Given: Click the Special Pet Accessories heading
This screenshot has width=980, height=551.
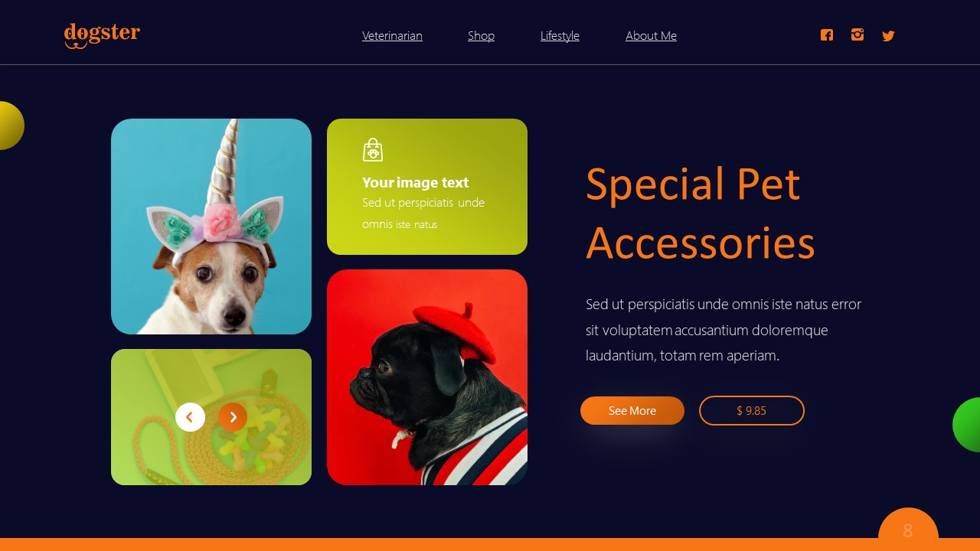Looking at the screenshot, I should [700, 214].
